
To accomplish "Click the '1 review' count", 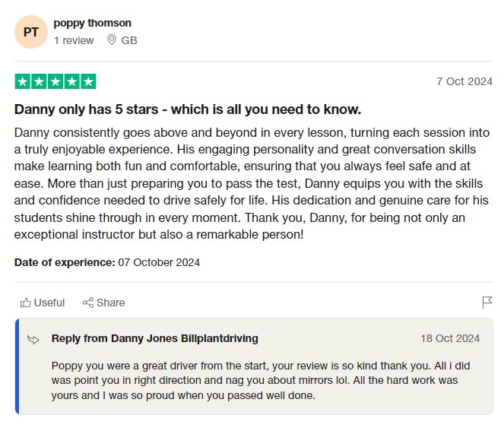I will [x=74, y=40].
